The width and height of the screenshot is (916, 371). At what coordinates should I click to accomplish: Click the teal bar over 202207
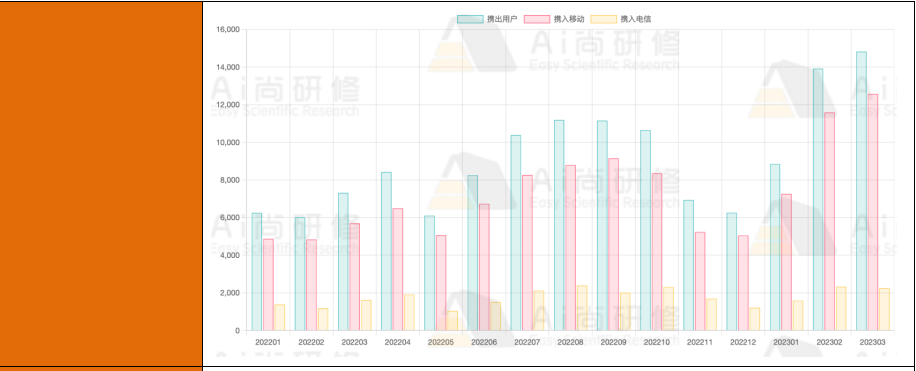516,233
